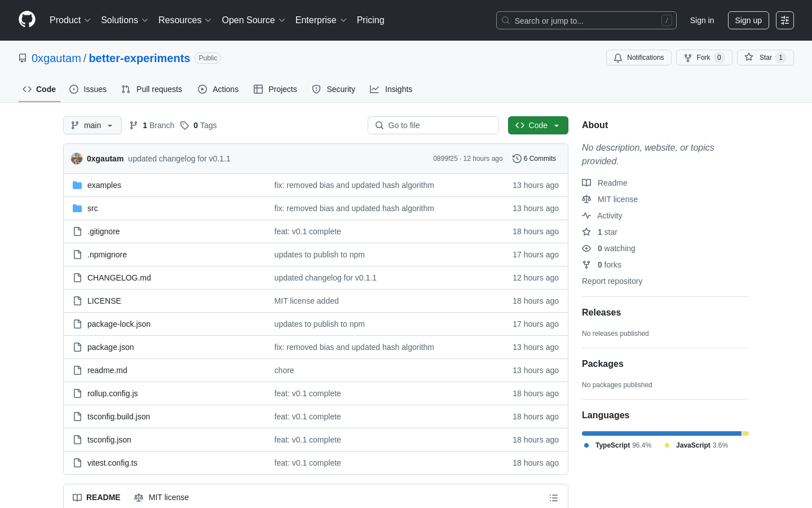Expand the Solutions menu
The height and width of the screenshot is (508, 812).
[125, 20]
